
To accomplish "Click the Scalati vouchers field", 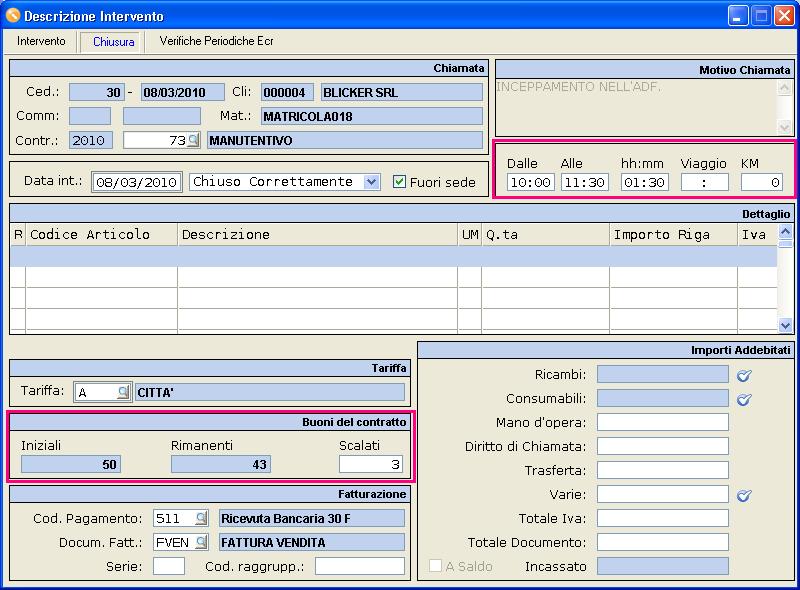I will pos(371,464).
